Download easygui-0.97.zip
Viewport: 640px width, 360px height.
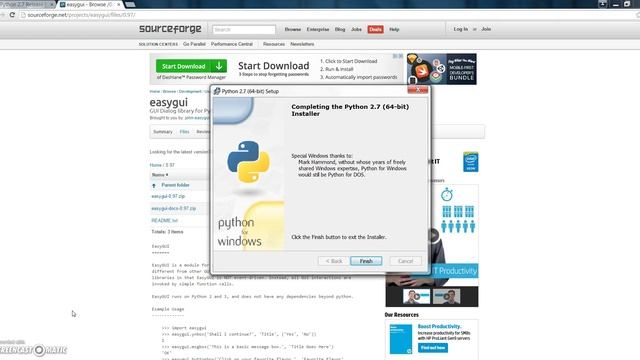point(168,196)
